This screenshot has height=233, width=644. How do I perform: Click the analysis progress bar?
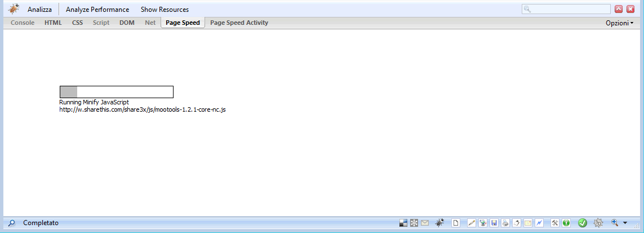pyautogui.click(x=117, y=92)
